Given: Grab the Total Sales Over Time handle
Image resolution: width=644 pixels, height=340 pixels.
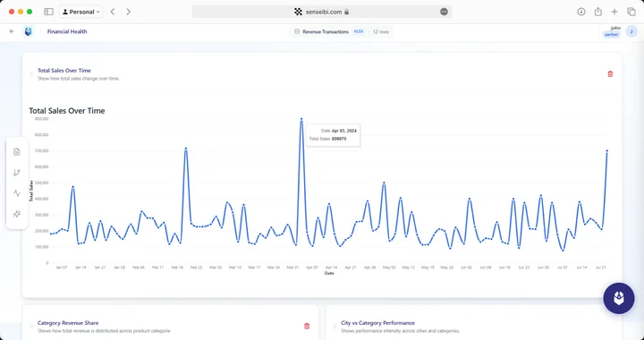Looking at the screenshot, I should point(31,74).
